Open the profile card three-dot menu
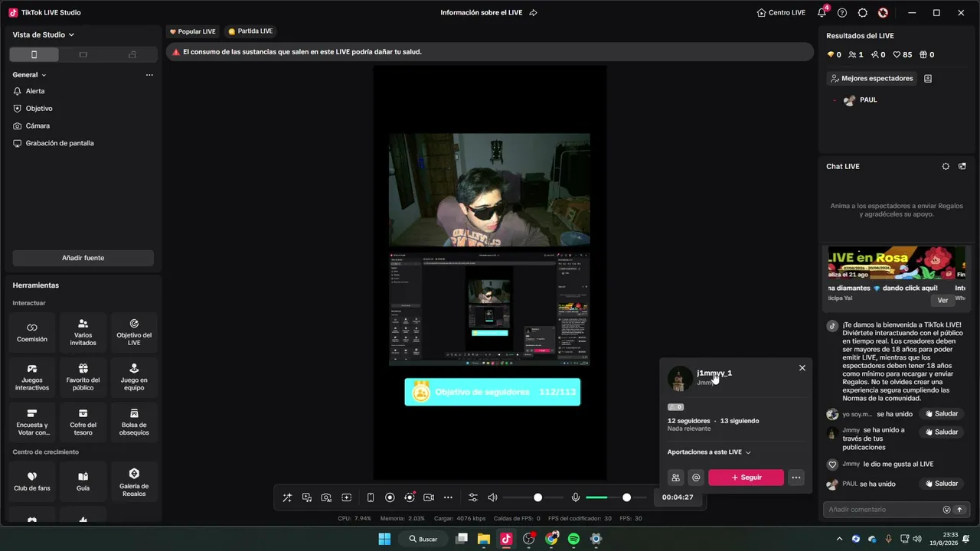Screen dimensions: 980x551 (x=796, y=478)
